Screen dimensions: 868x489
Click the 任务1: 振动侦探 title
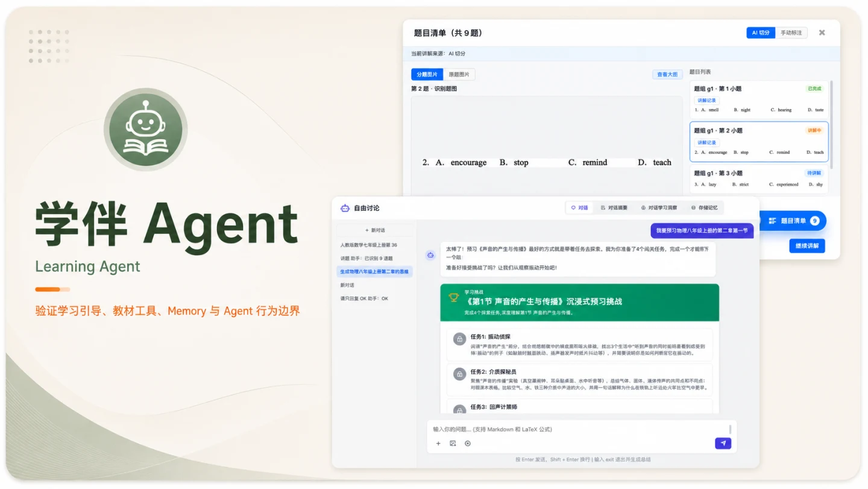pyautogui.click(x=491, y=336)
